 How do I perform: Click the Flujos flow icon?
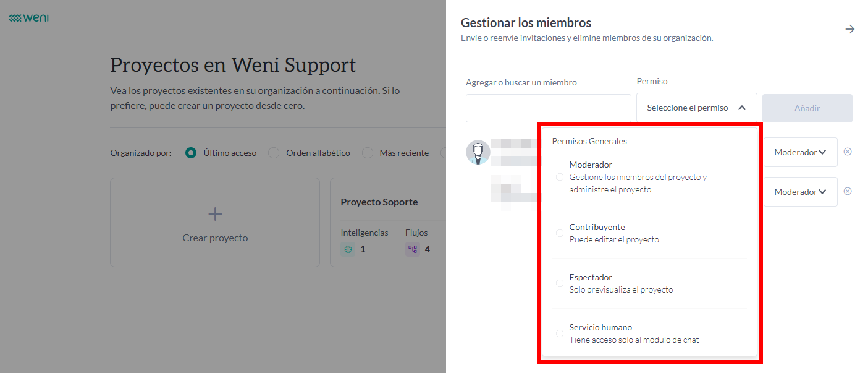point(413,249)
